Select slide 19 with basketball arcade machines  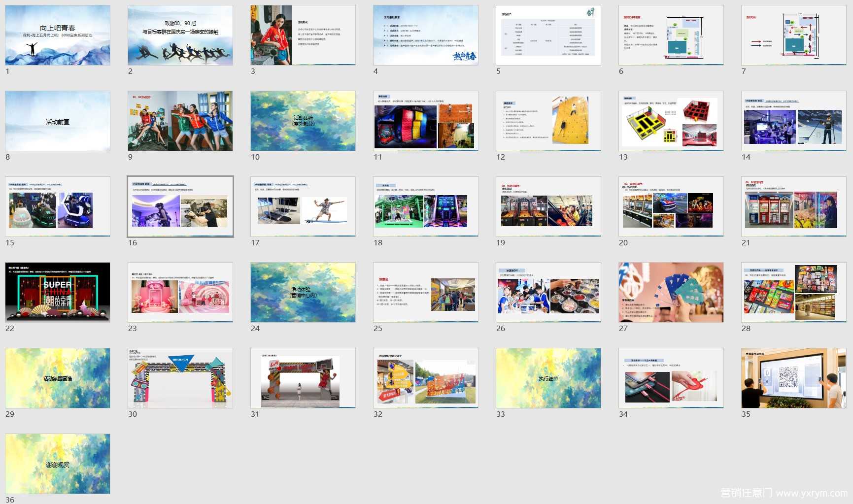548,207
